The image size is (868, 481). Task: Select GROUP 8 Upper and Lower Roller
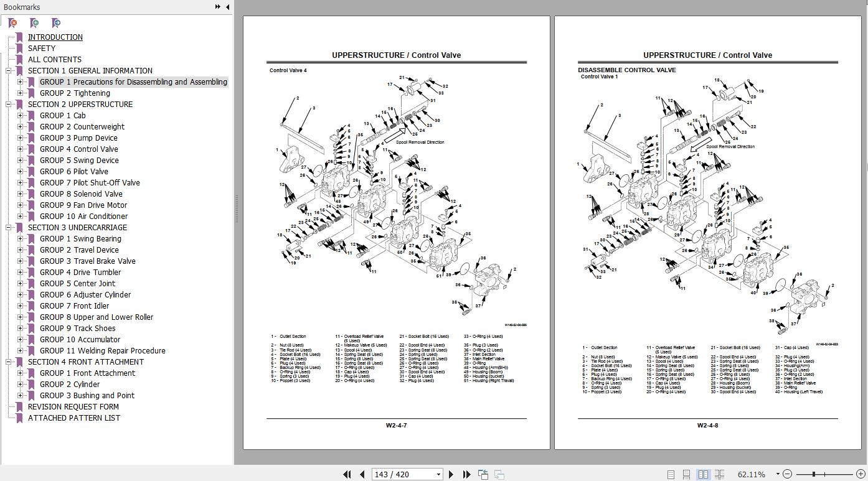[97, 317]
